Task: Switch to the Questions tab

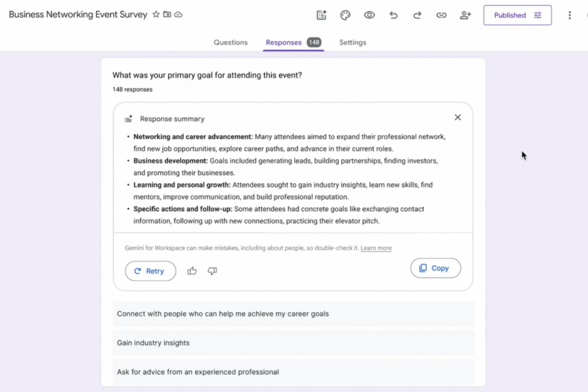Action: (x=230, y=42)
